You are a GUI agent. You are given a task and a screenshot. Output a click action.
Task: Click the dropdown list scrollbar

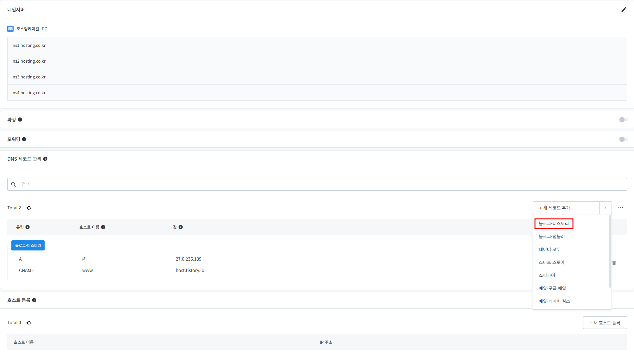pyautogui.click(x=610, y=251)
